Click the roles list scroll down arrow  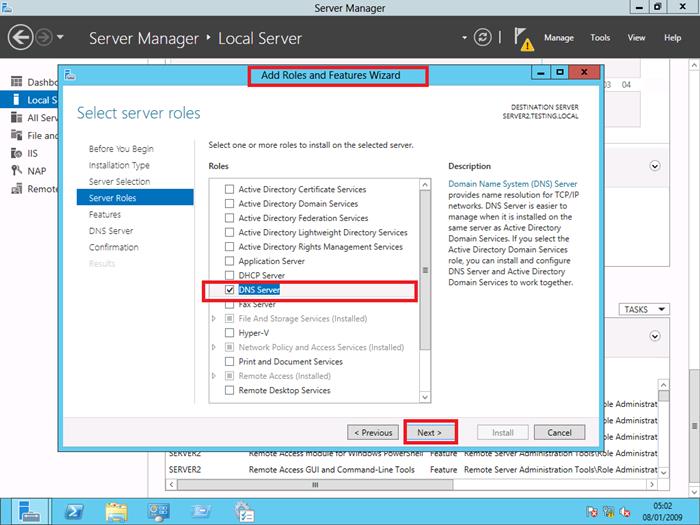[x=425, y=397]
